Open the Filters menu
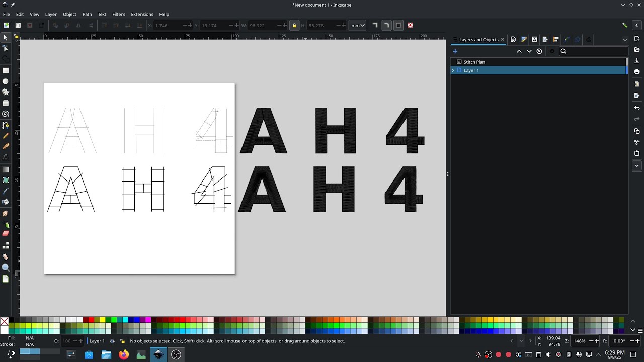 point(119,14)
